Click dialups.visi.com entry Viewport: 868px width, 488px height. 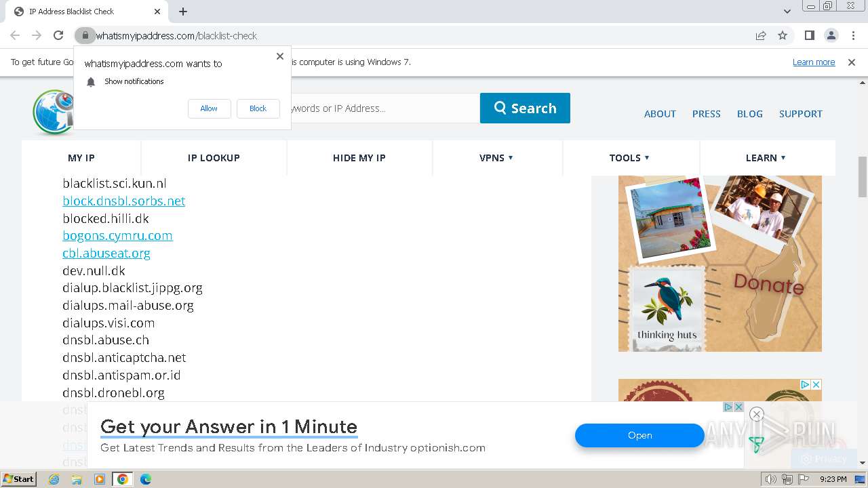click(108, 323)
